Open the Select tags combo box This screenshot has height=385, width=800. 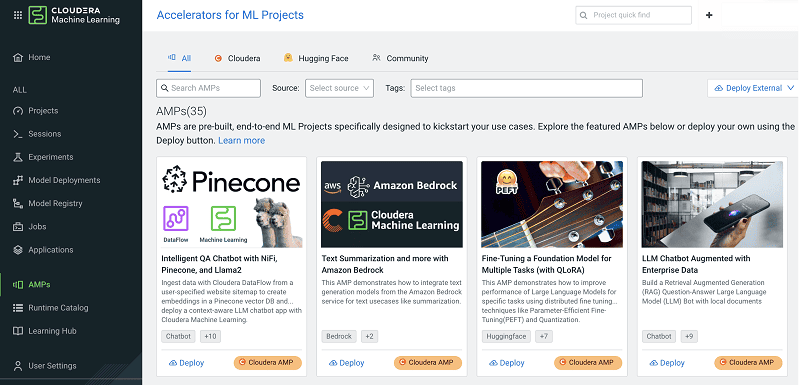tap(527, 88)
